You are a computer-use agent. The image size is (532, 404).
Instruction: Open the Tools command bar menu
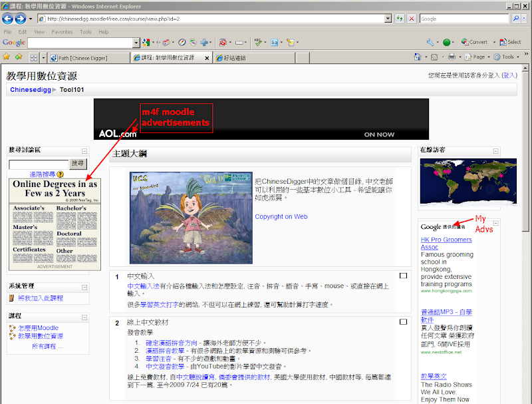click(506, 57)
